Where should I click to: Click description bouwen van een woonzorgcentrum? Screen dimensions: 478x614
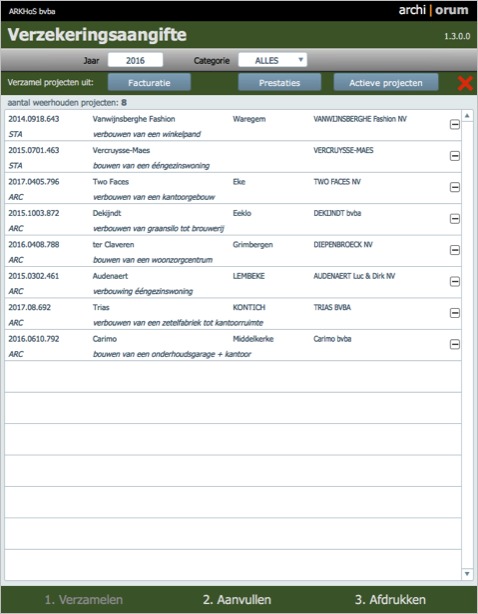153,260
